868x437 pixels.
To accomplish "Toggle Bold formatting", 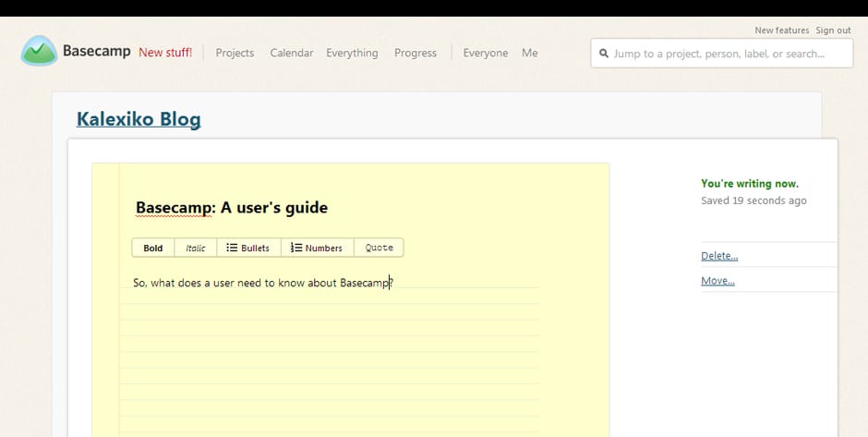I will click(153, 248).
